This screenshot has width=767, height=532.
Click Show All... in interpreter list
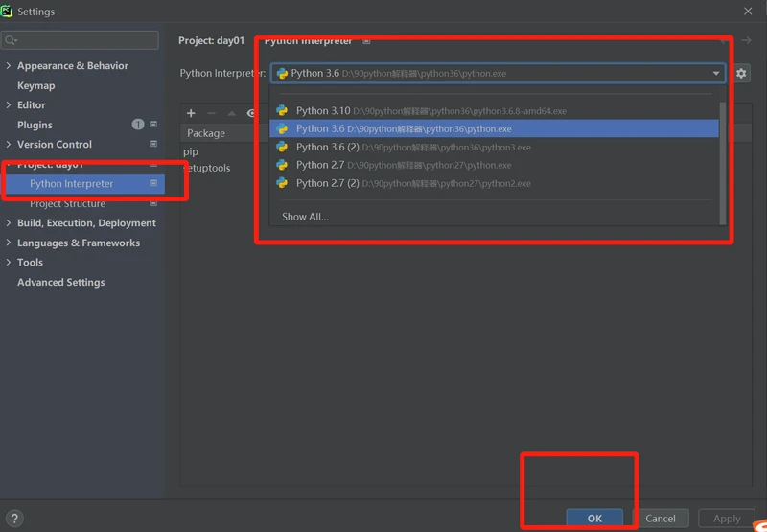(x=305, y=217)
